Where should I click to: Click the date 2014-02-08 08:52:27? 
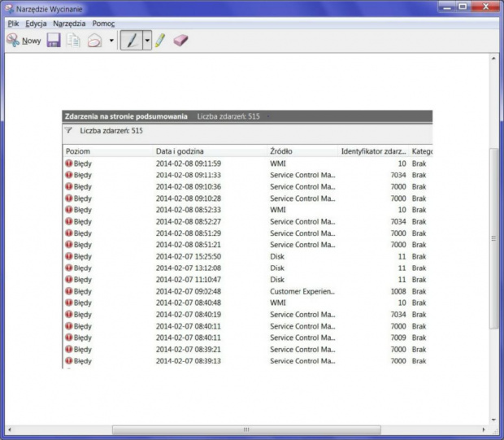coord(189,221)
